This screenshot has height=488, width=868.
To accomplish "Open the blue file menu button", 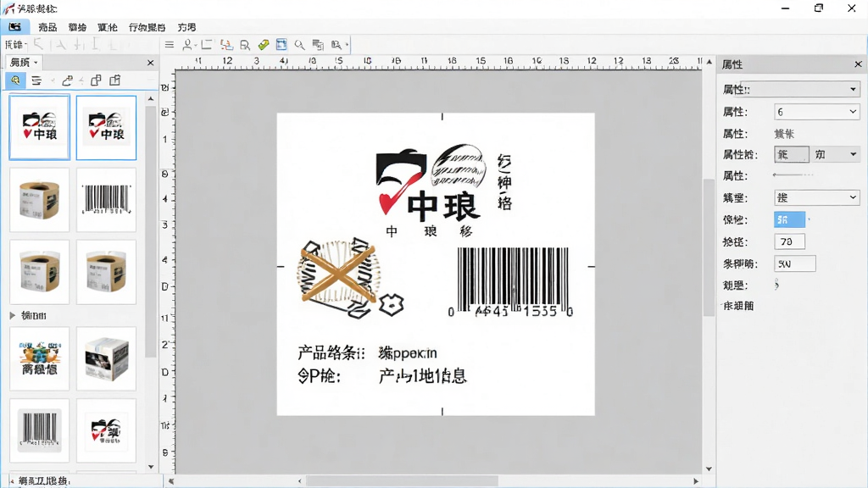I will (x=15, y=26).
